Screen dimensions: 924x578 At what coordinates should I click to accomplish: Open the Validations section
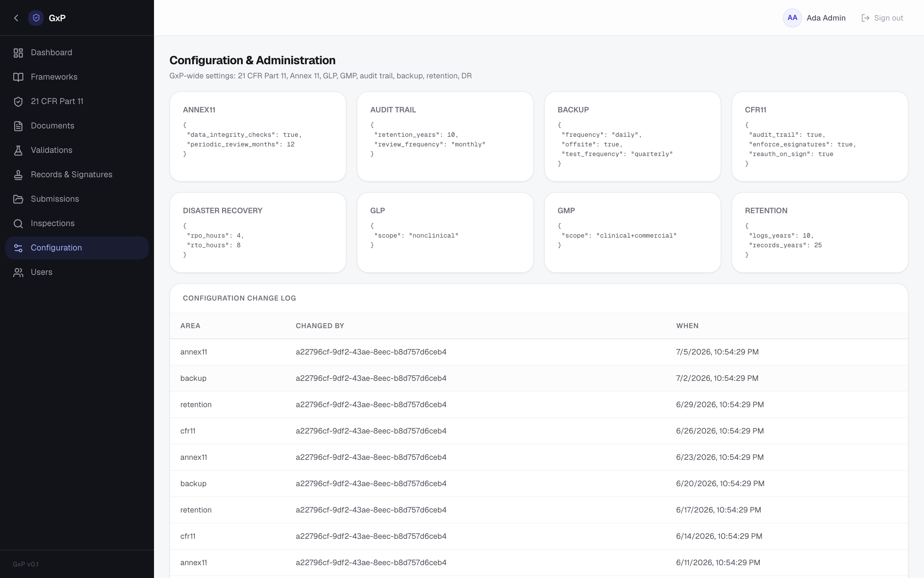pyautogui.click(x=77, y=150)
